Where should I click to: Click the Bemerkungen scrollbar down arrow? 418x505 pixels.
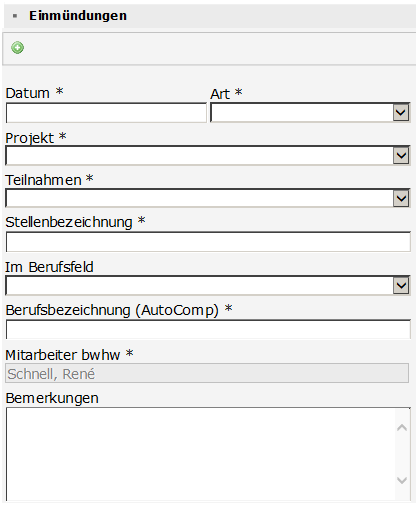402,480
